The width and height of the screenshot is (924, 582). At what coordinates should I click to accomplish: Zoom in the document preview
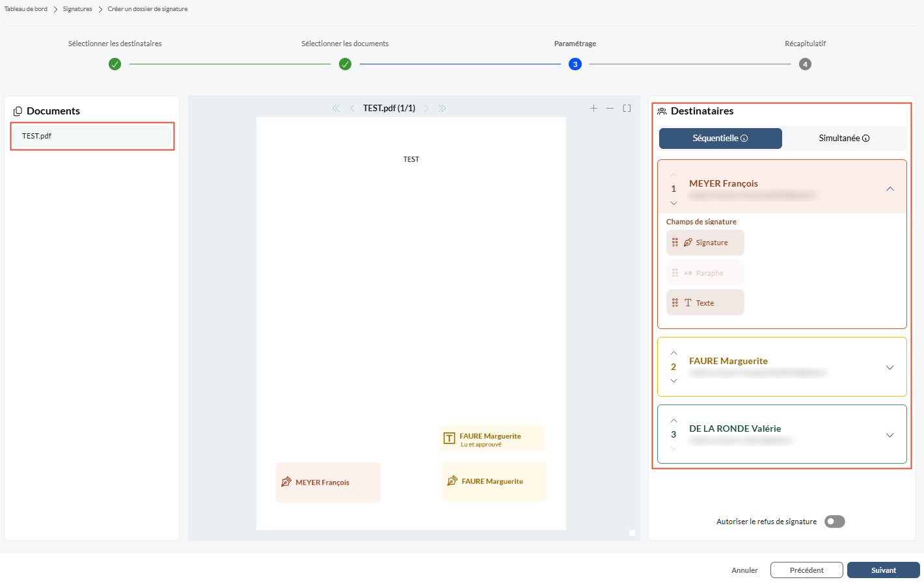[593, 109]
